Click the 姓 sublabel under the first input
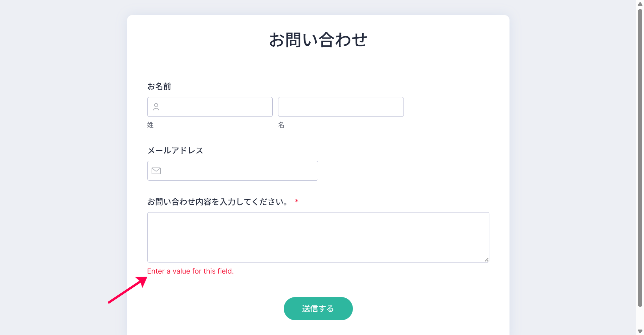This screenshot has width=644, height=335. click(x=150, y=125)
